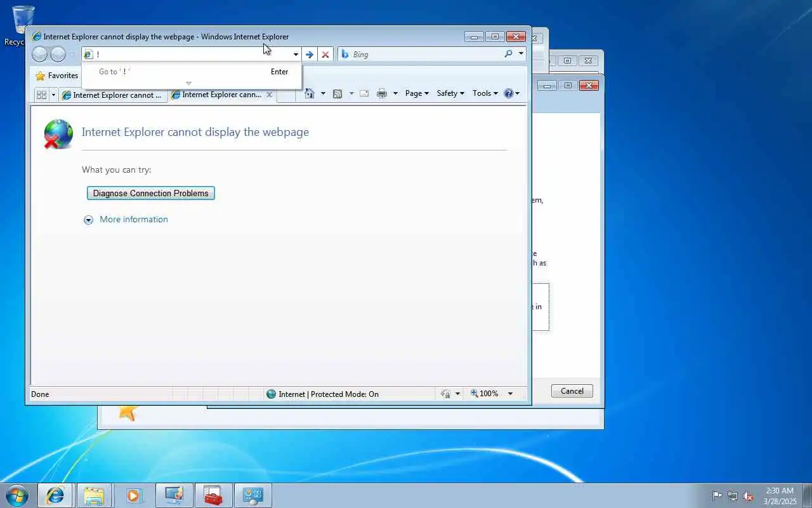Expand the More information section
The width and height of the screenshot is (812, 508).
click(x=89, y=220)
